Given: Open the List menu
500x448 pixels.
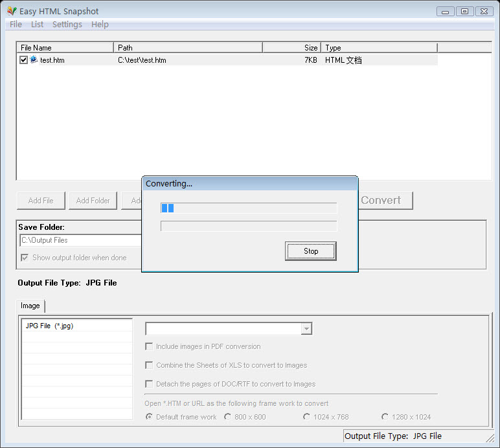Looking at the screenshot, I should click(37, 24).
